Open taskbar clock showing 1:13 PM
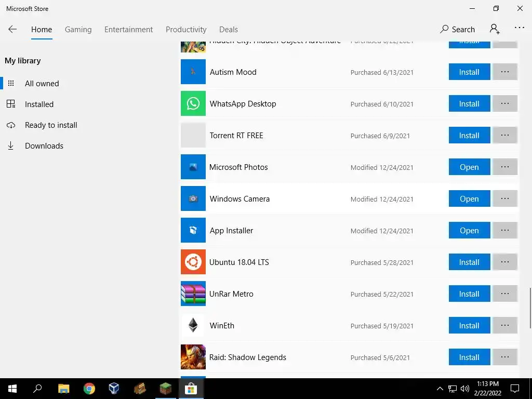Screen dimensions: 532x399 click(x=488, y=389)
